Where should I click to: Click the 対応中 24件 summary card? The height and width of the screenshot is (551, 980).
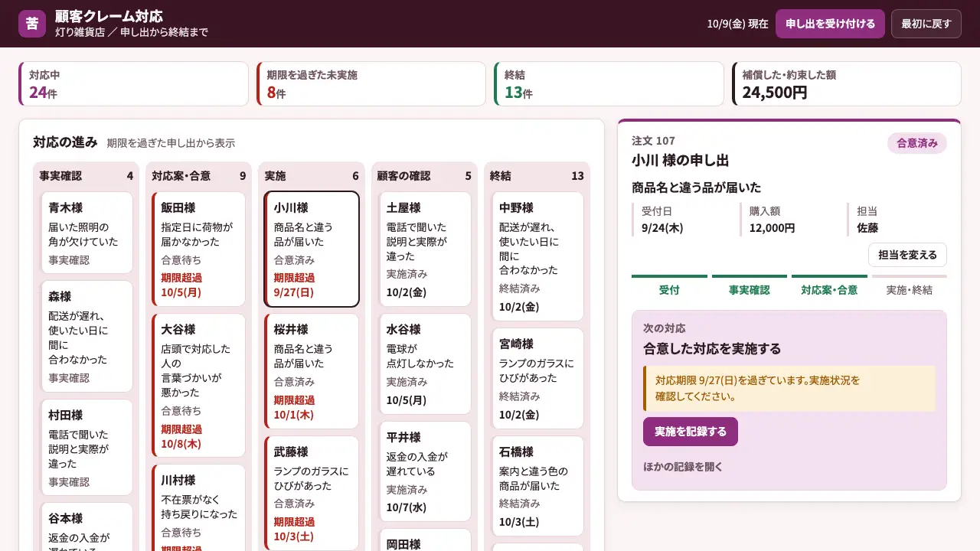click(133, 84)
